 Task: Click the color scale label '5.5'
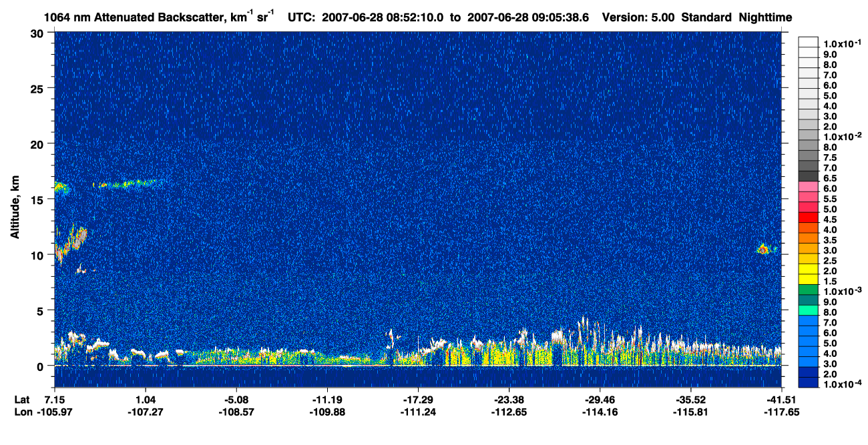coord(831,199)
